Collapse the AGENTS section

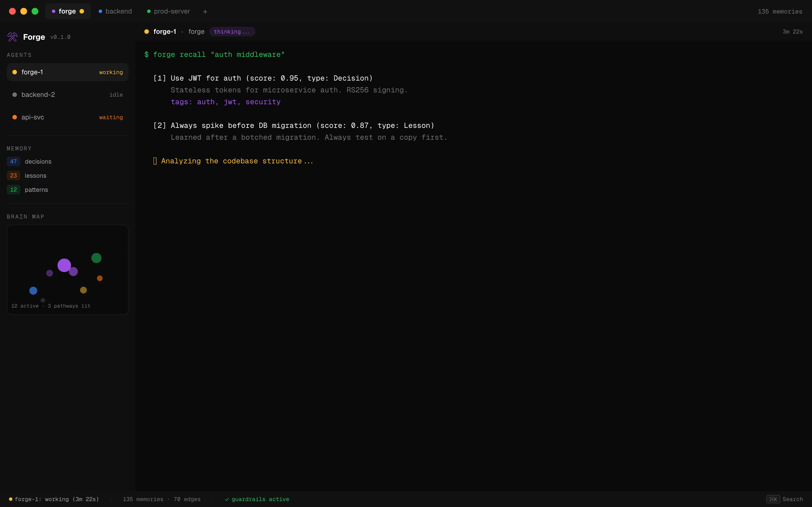pyautogui.click(x=19, y=55)
